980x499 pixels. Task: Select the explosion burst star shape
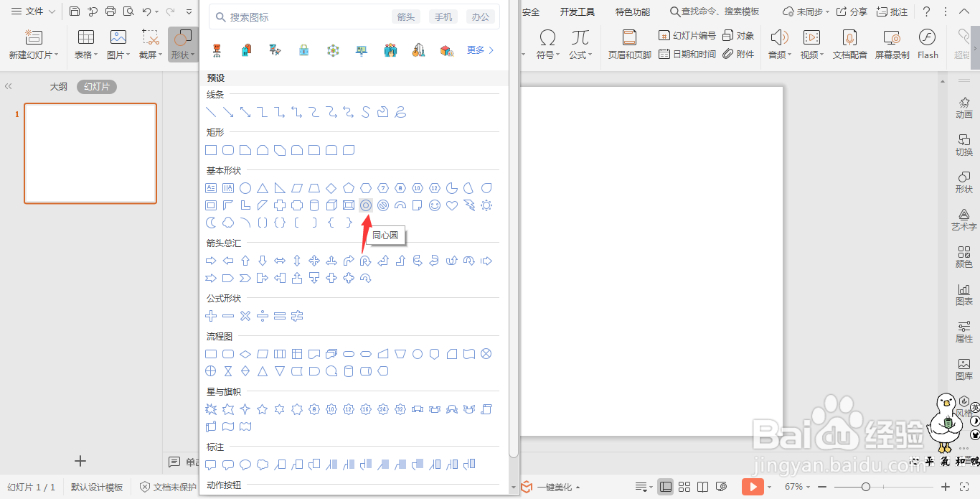pos(211,409)
